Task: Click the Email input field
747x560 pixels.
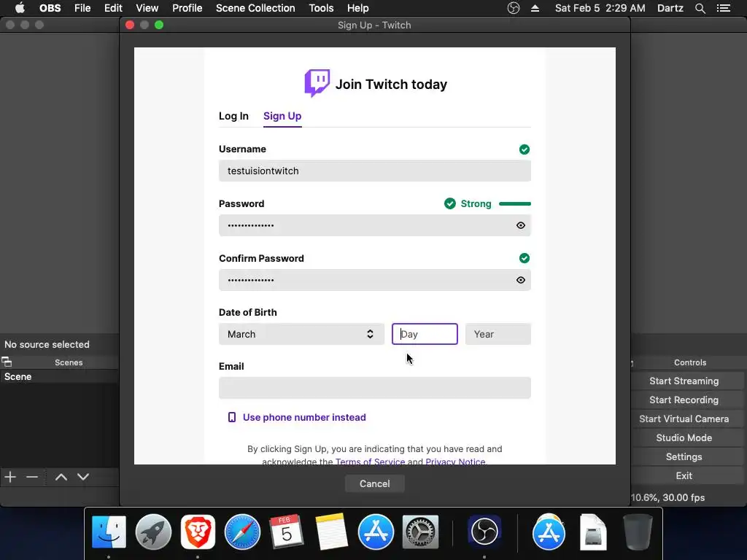Action: tap(375, 388)
